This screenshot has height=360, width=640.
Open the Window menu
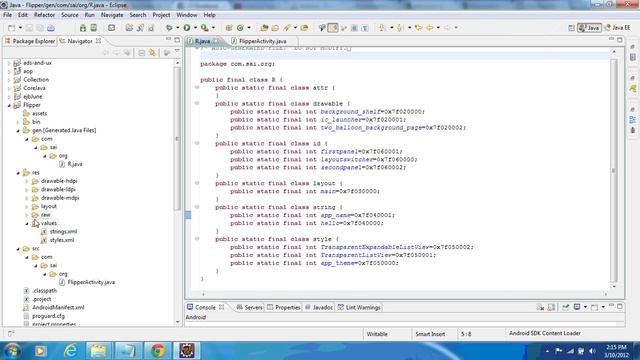pos(187,15)
